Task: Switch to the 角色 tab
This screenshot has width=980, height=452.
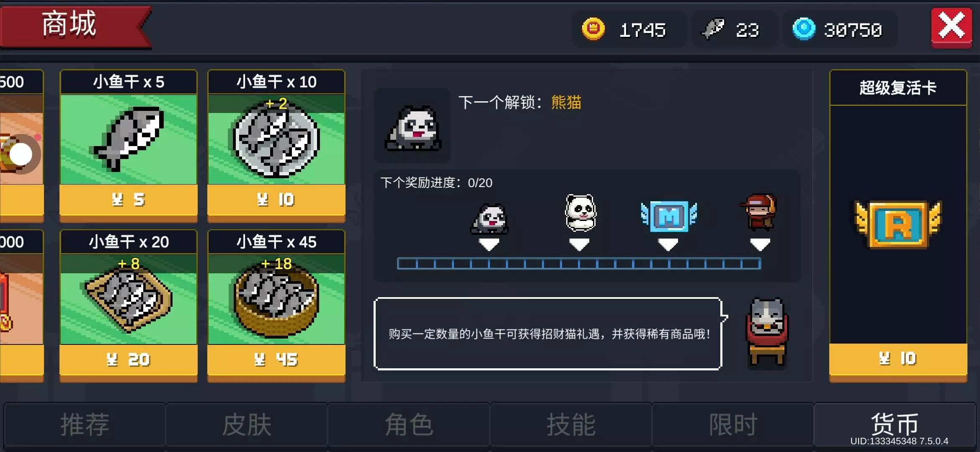Action: [x=409, y=425]
